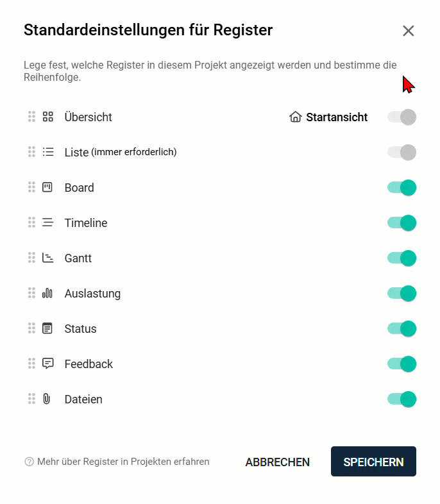Click the Gantt chart icon
Image resolution: width=440 pixels, height=504 pixels.
(x=47, y=258)
